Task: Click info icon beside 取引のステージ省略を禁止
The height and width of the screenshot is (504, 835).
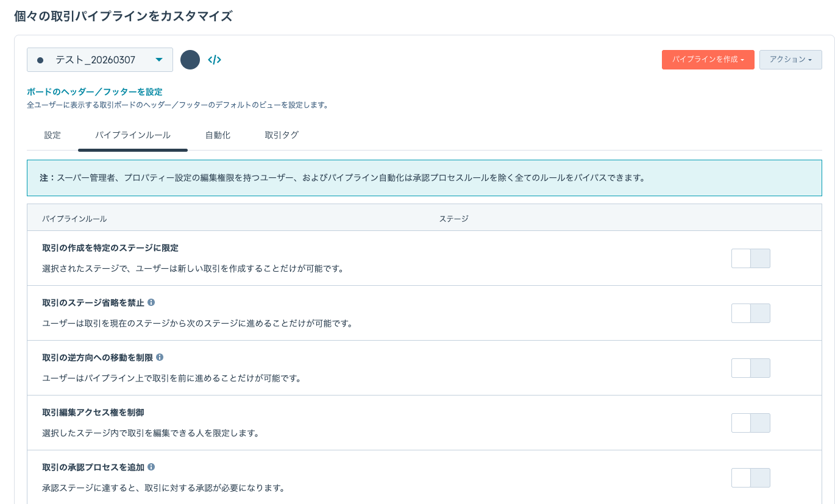Action: pyautogui.click(x=151, y=302)
